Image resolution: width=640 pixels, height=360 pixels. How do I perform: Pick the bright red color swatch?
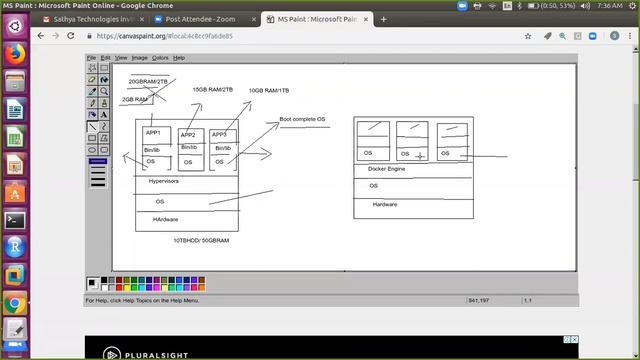click(119, 287)
